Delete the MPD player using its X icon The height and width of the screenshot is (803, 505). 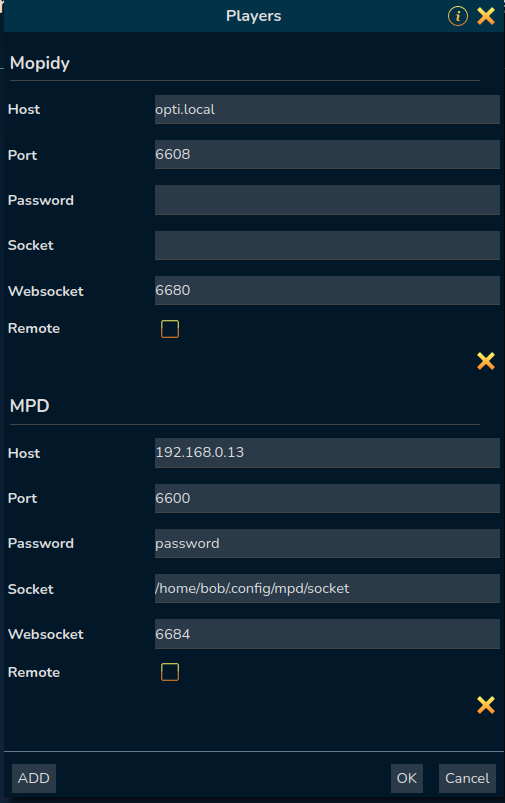tap(486, 705)
